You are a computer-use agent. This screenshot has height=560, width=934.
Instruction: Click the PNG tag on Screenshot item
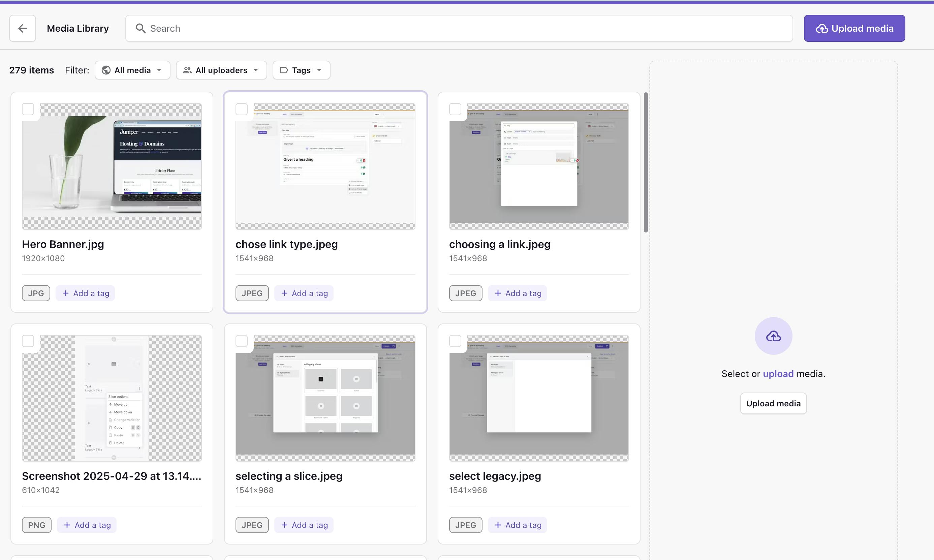(x=37, y=525)
